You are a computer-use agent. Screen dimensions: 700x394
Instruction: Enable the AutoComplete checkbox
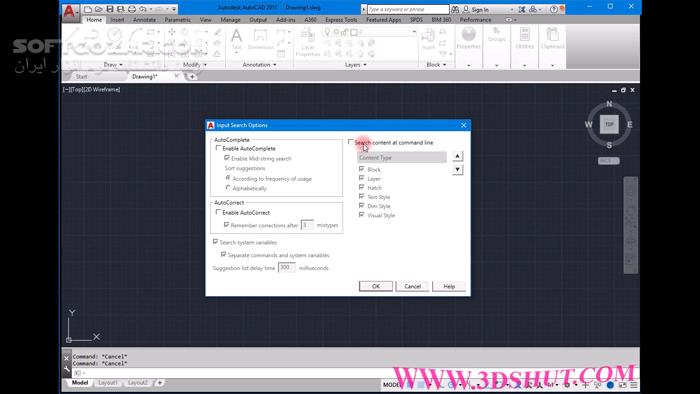218,148
